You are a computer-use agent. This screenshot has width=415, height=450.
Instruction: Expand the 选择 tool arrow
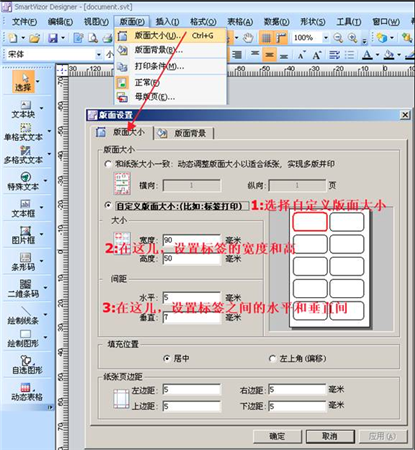click(x=38, y=81)
